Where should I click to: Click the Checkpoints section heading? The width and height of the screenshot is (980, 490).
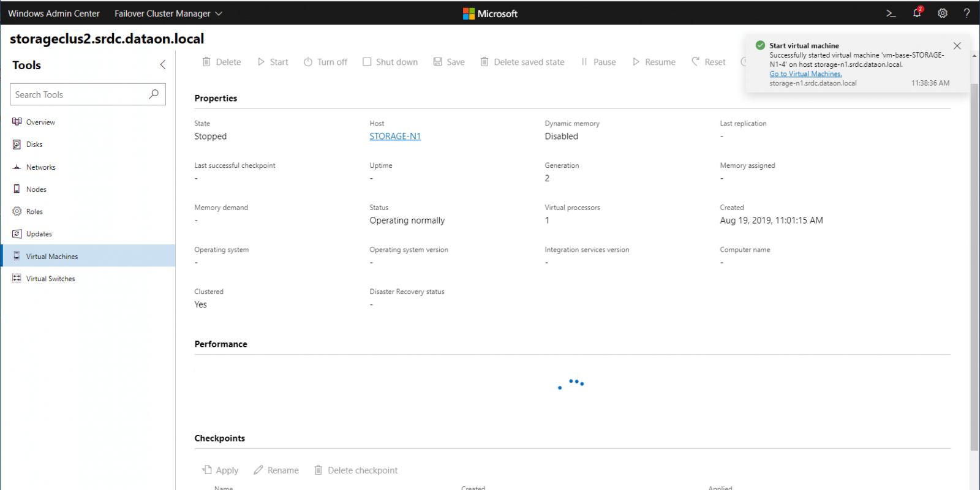(220, 438)
